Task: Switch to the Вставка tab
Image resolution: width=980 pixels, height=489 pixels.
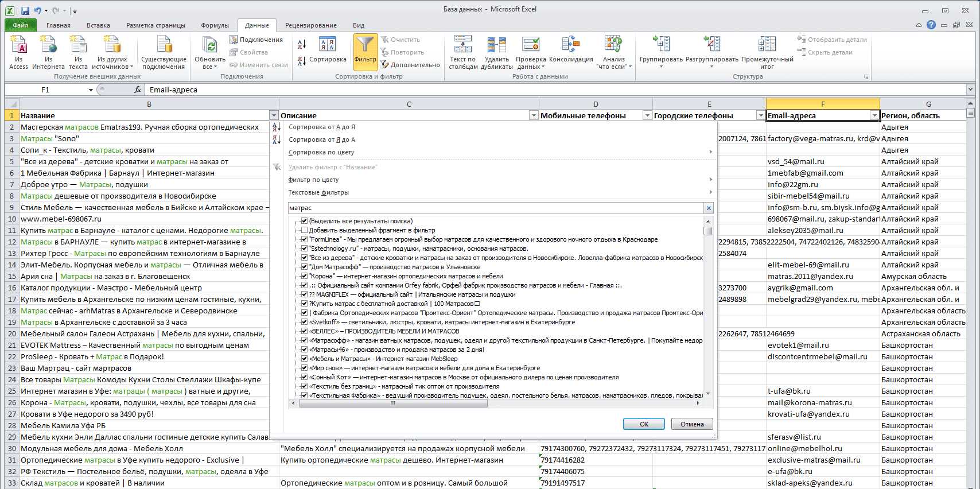Action: tap(98, 25)
